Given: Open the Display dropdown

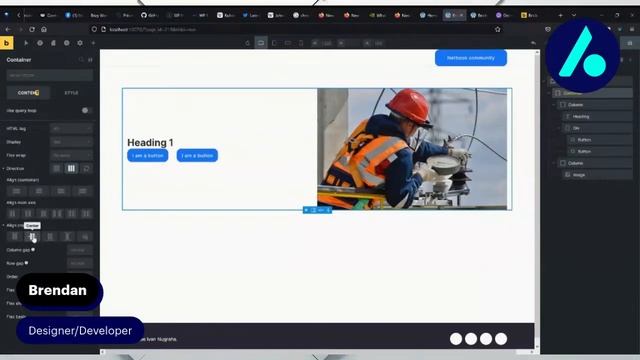Looking at the screenshot, I should pos(71,142).
